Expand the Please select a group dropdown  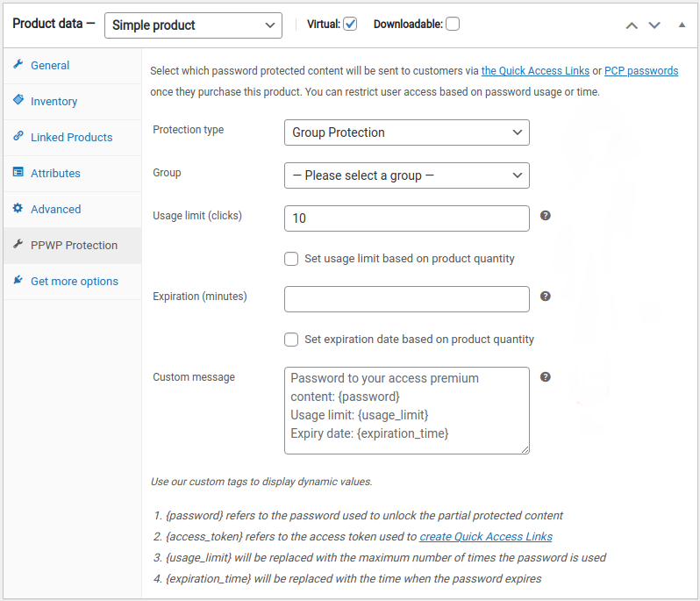click(x=406, y=175)
